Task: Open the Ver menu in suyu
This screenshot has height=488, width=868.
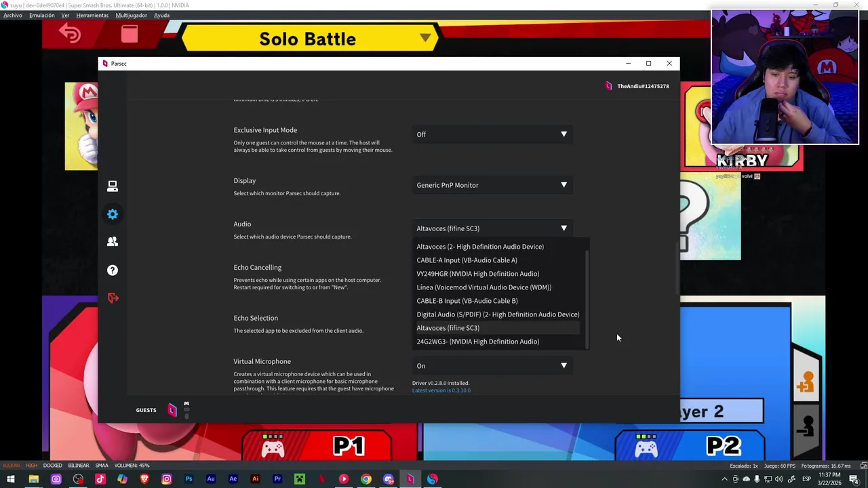Action: (65, 15)
